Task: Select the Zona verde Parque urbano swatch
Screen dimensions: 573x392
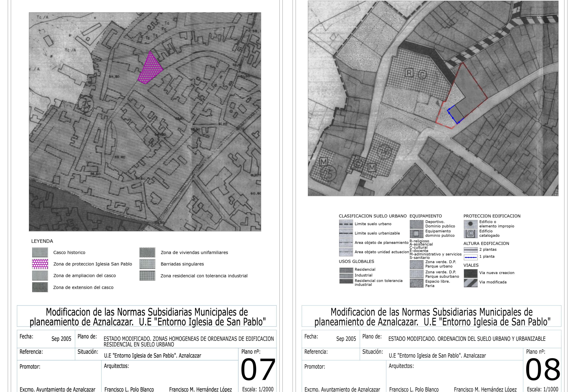Action: point(417,264)
